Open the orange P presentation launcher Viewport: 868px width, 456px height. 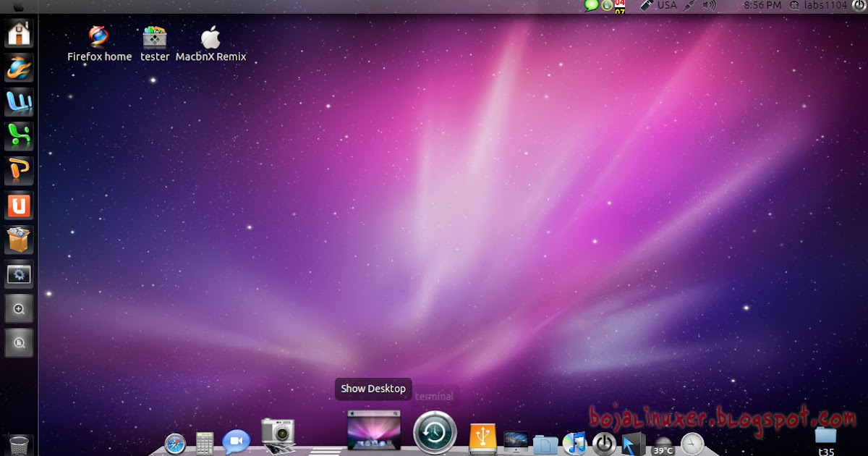point(19,172)
